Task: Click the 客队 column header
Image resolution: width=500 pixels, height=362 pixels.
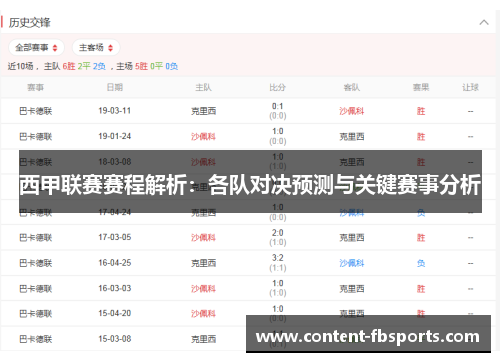Action: click(x=352, y=87)
